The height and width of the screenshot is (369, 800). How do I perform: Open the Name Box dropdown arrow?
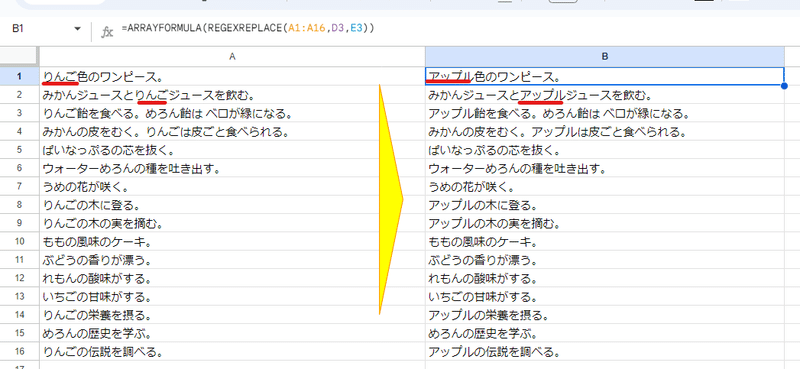pyautogui.click(x=78, y=29)
